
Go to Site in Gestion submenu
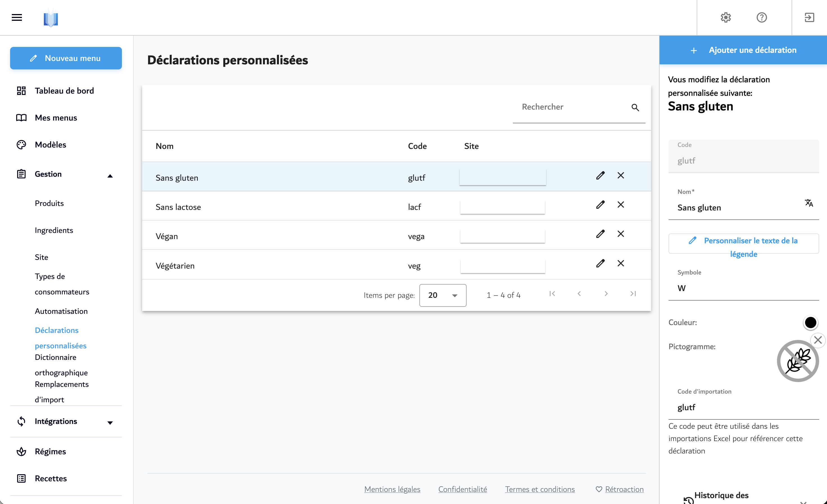point(41,257)
